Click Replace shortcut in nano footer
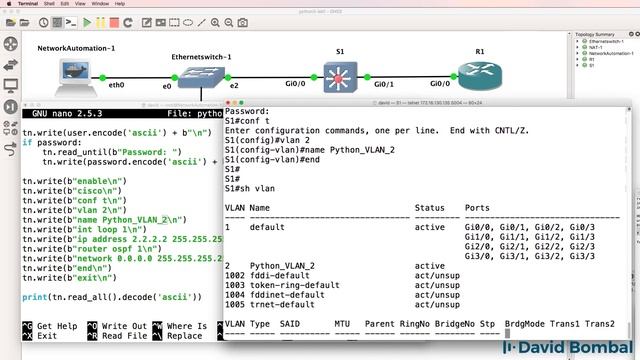The height and width of the screenshot is (360, 640). (177, 336)
